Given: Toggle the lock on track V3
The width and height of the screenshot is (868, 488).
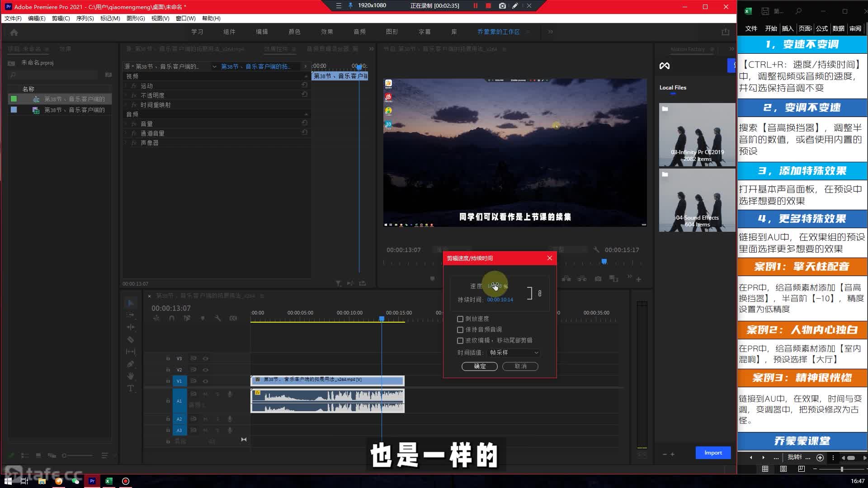Looking at the screenshot, I should [168, 358].
